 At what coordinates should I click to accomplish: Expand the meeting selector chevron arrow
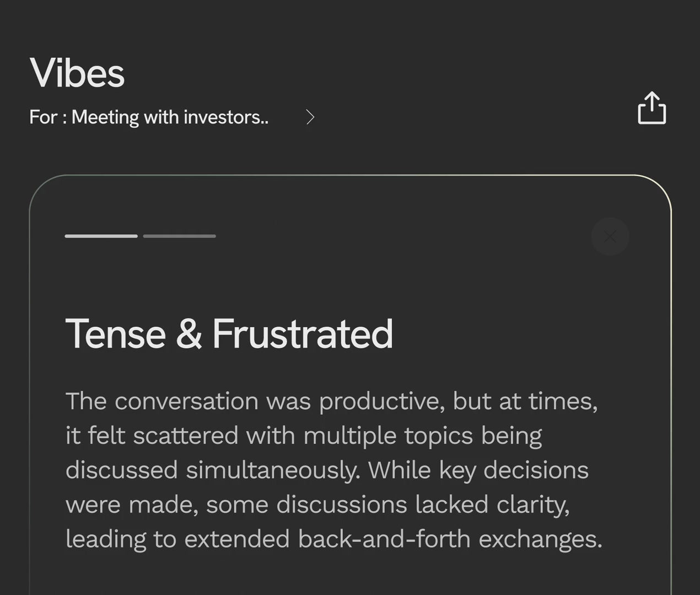click(310, 117)
